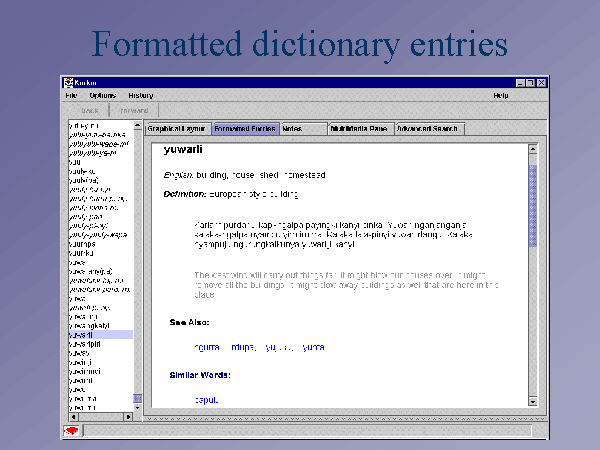The width and height of the screenshot is (600, 450).
Task: Open the Advanced Search tab
Action: [432, 128]
